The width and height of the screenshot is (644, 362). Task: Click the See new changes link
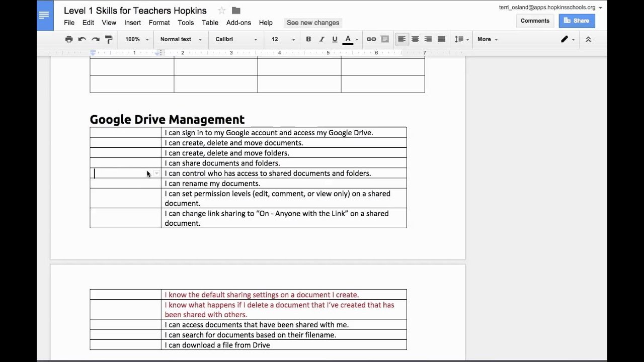pyautogui.click(x=312, y=23)
